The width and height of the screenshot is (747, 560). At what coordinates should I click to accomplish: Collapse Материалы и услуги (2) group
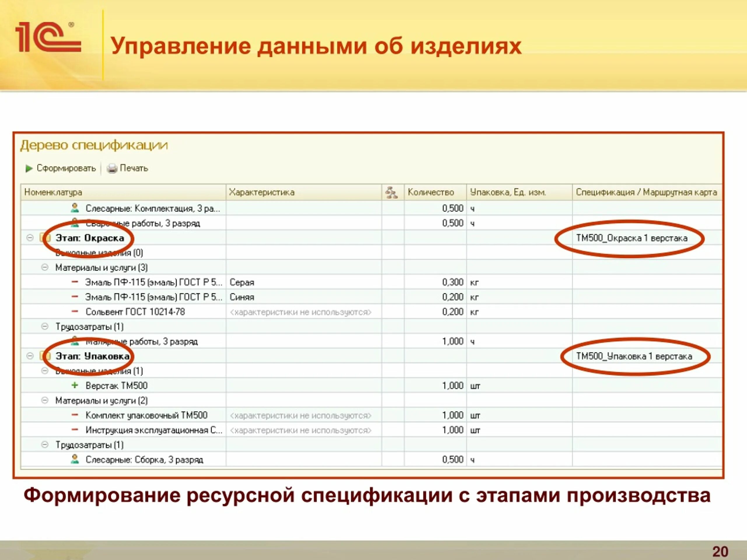click(45, 400)
